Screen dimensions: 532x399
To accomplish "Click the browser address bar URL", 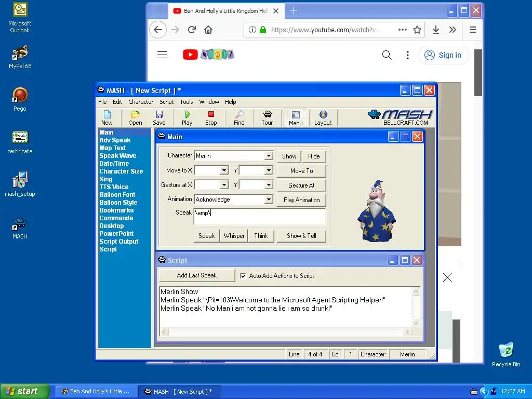I will (x=324, y=30).
